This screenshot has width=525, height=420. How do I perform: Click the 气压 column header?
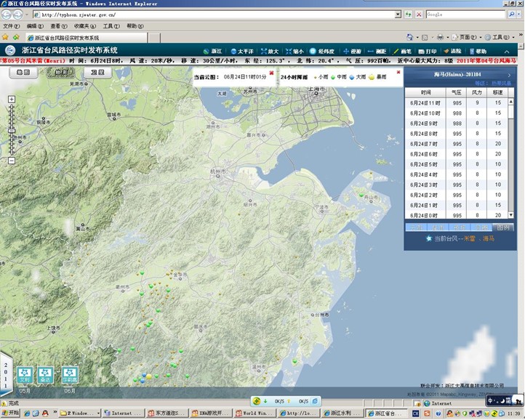click(x=457, y=92)
